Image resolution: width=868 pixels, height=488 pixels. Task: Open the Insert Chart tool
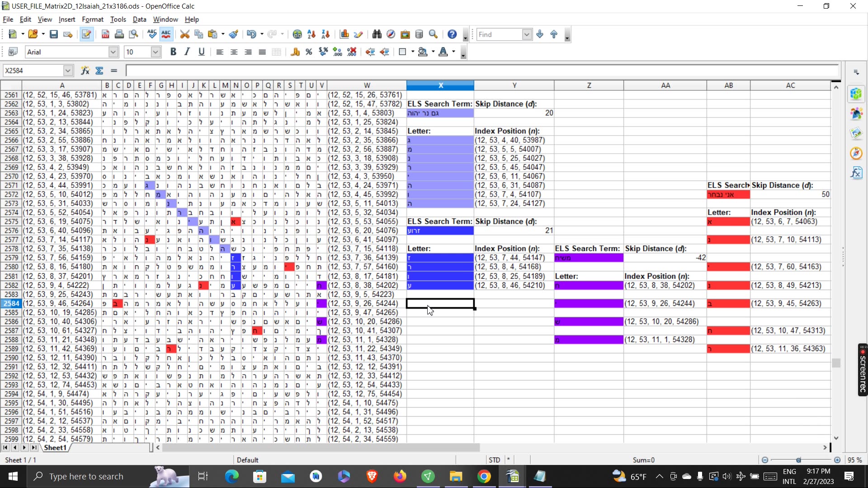344,34
